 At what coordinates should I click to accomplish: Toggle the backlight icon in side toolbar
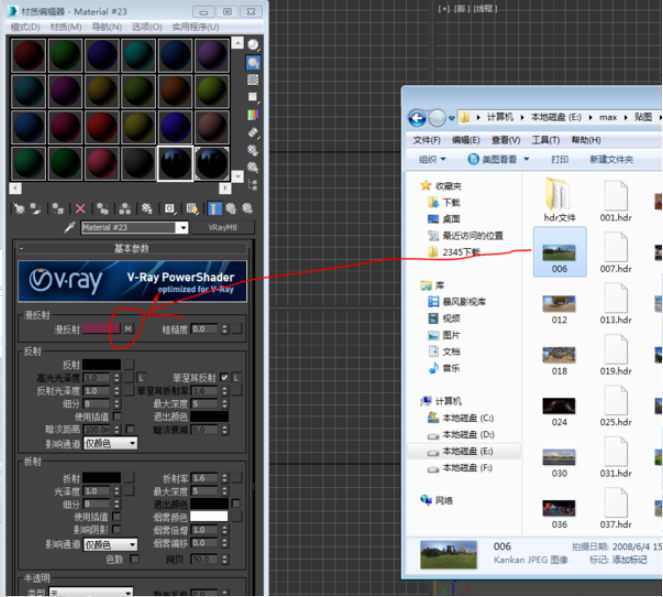253,63
